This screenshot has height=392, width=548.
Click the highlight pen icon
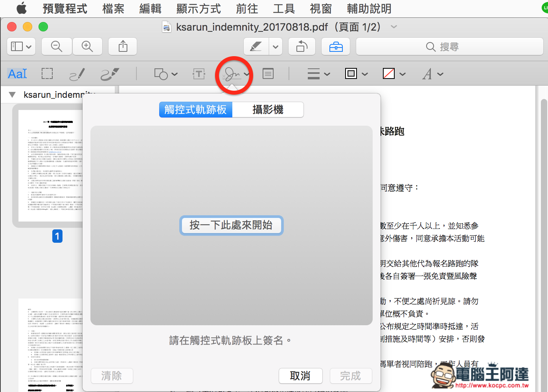256,46
